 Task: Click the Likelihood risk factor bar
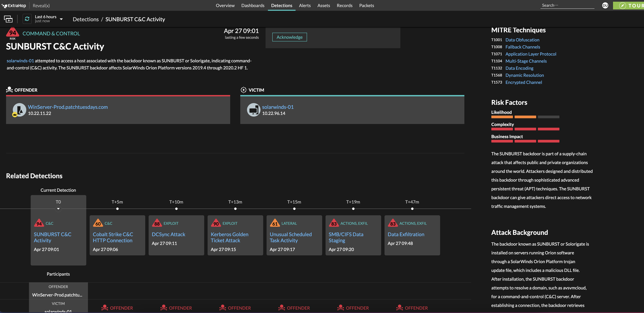point(525,117)
